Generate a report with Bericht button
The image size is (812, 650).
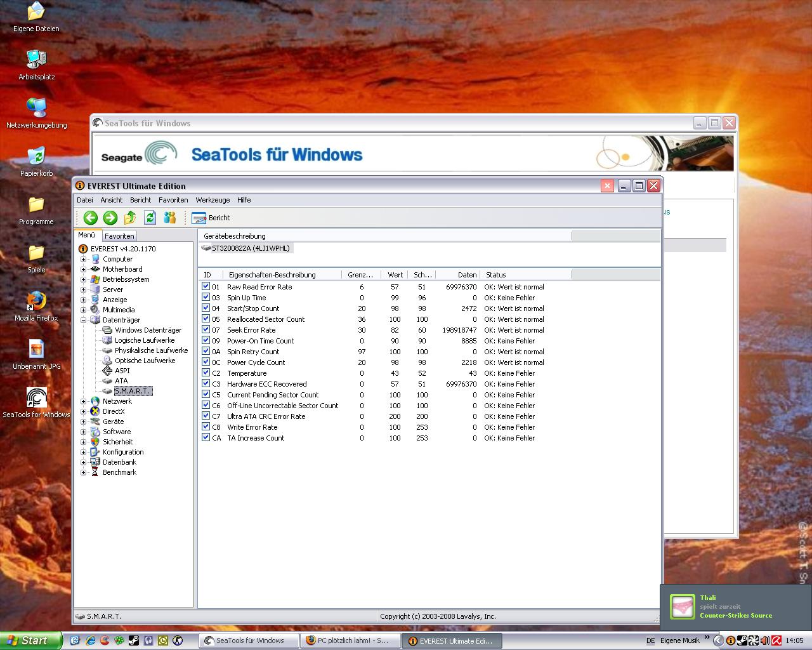tap(211, 218)
